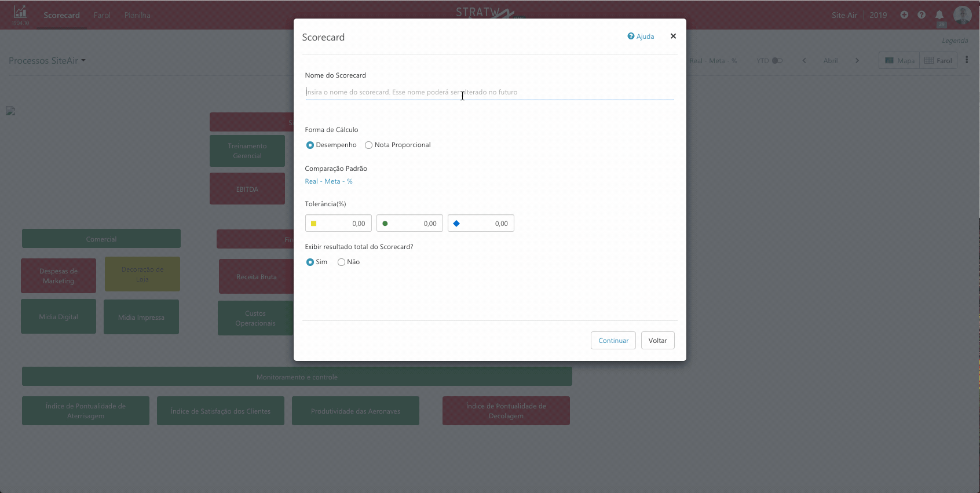Click the broken image icon on map
The width and height of the screenshot is (980, 493).
point(10,111)
